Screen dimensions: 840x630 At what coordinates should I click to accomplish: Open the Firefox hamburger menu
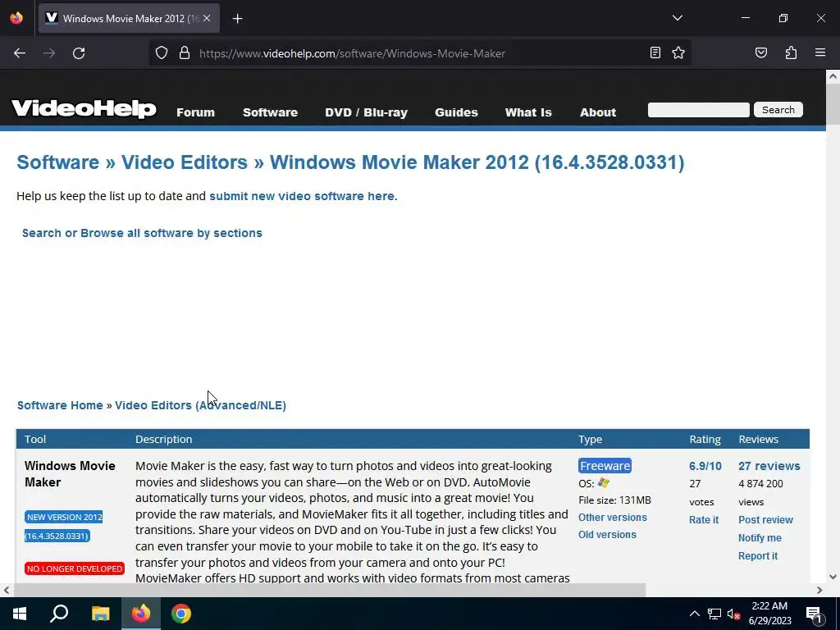(x=820, y=52)
